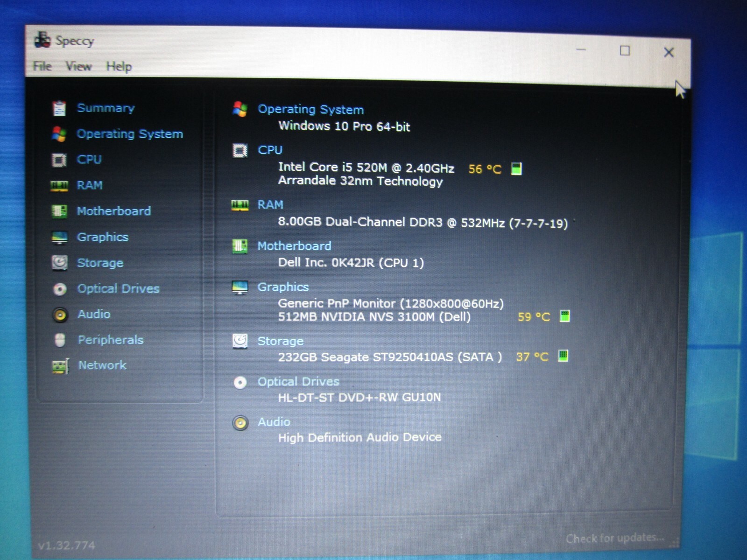The width and height of the screenshot is (747, 560).
Task: Click the version v1.32.774 label
Action: tap(66, 545)
